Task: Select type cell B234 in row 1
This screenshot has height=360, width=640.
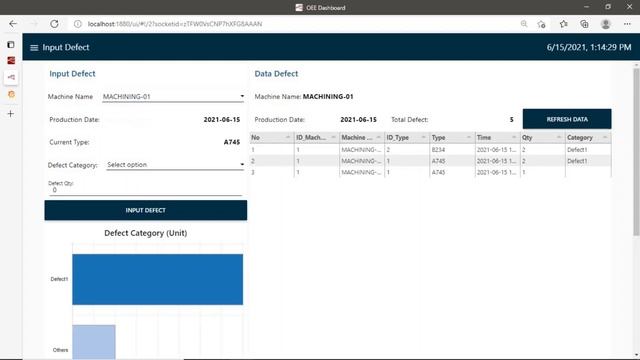Action: pos(452,150)
